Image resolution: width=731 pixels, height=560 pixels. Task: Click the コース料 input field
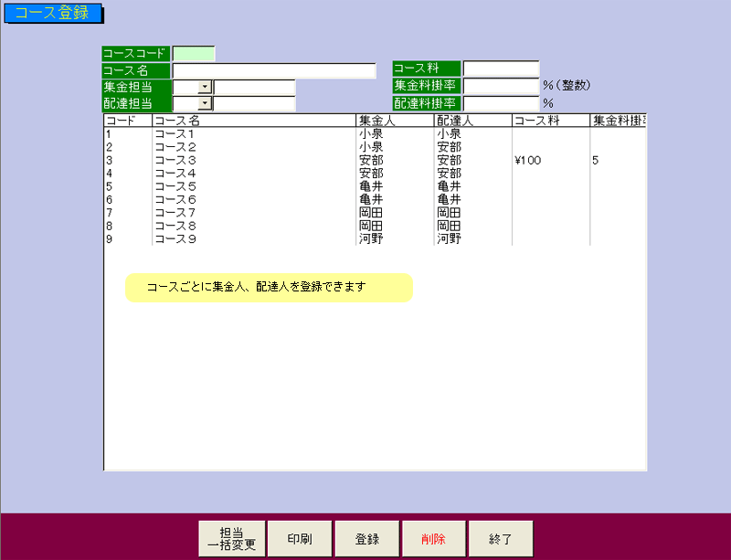501,69
